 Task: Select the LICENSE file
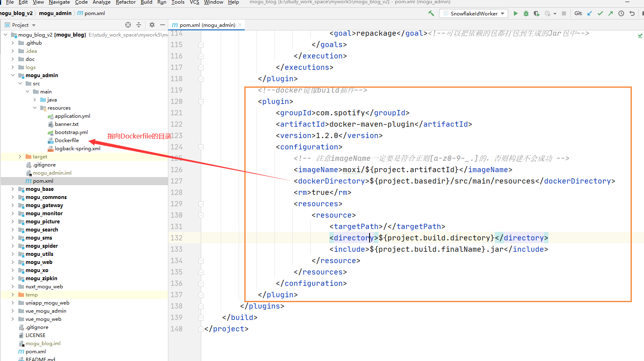pos(35,335)
